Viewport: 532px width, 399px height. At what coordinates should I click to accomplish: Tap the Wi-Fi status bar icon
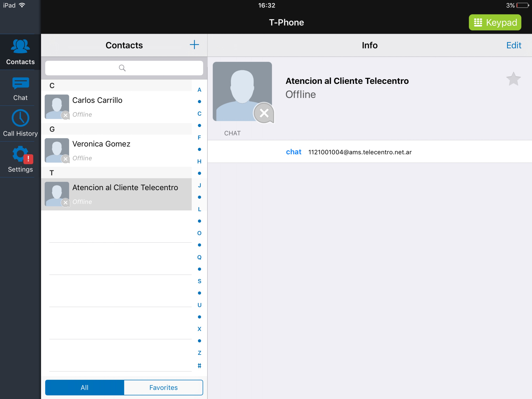[22, 5]
